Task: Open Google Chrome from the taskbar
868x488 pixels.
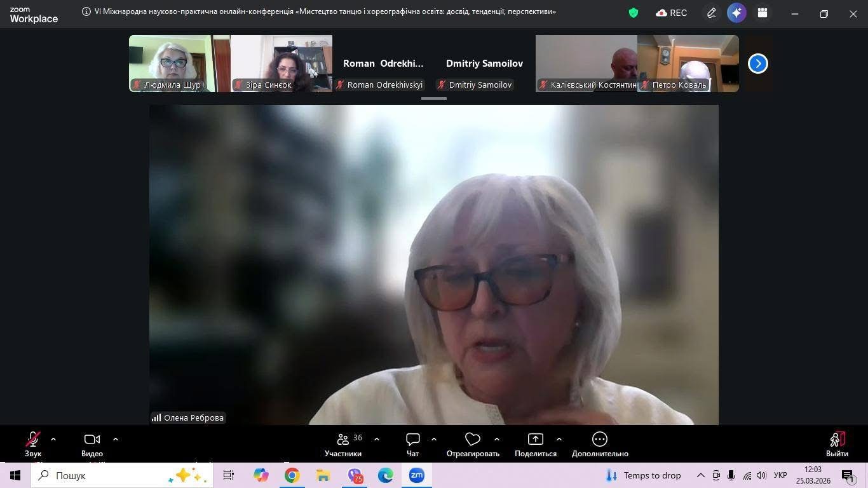Action: click(292, 475)
